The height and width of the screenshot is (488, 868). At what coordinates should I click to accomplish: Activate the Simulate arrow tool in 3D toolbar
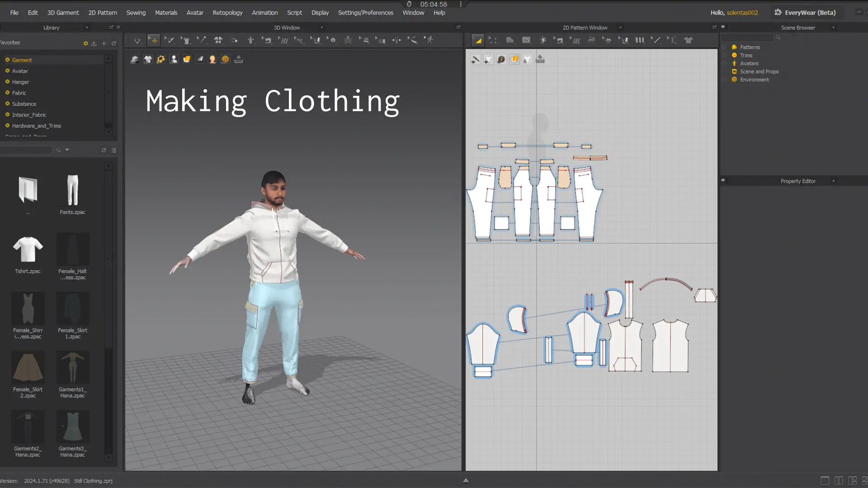click(137, 41)
